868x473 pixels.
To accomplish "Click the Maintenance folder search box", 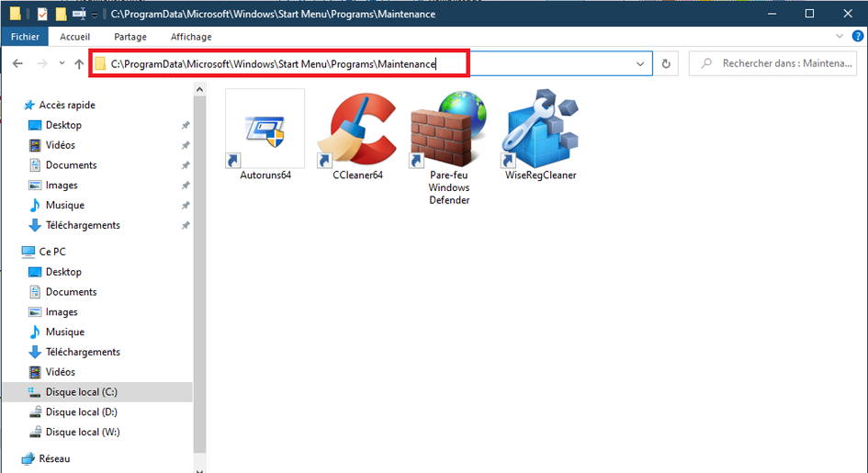I will click(x=772, y=63).
